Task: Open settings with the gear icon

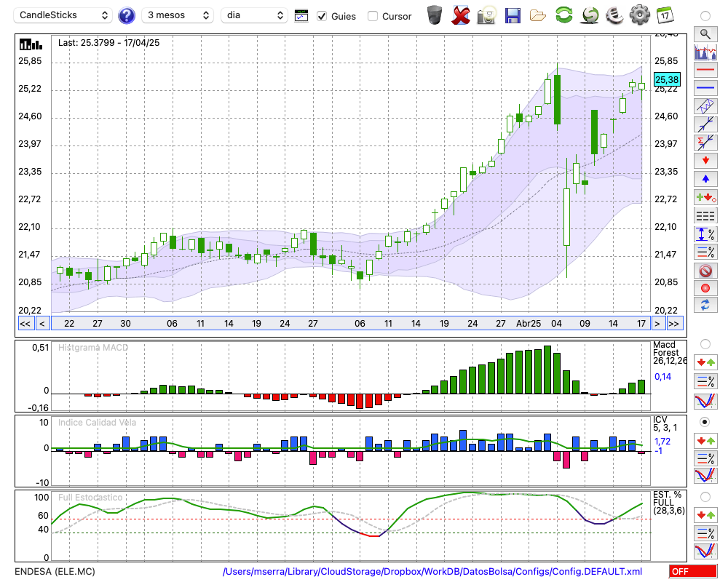Action: [640, 15]
